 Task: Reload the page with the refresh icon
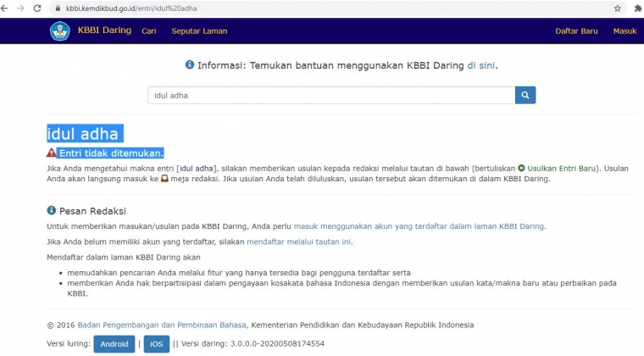(x=37, y=8)
